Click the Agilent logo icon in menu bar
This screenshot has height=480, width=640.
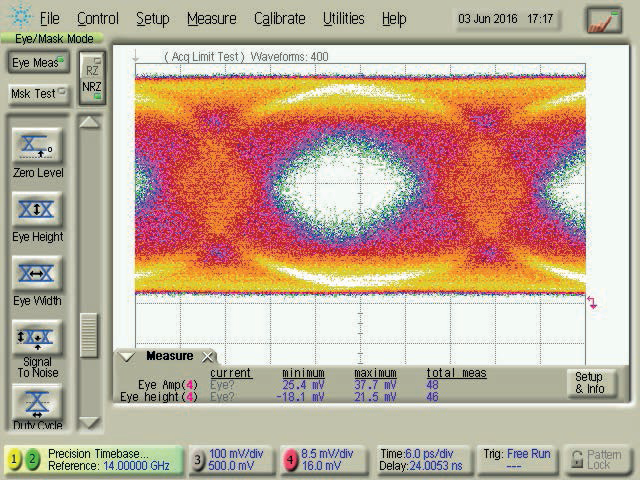(19, 18)
